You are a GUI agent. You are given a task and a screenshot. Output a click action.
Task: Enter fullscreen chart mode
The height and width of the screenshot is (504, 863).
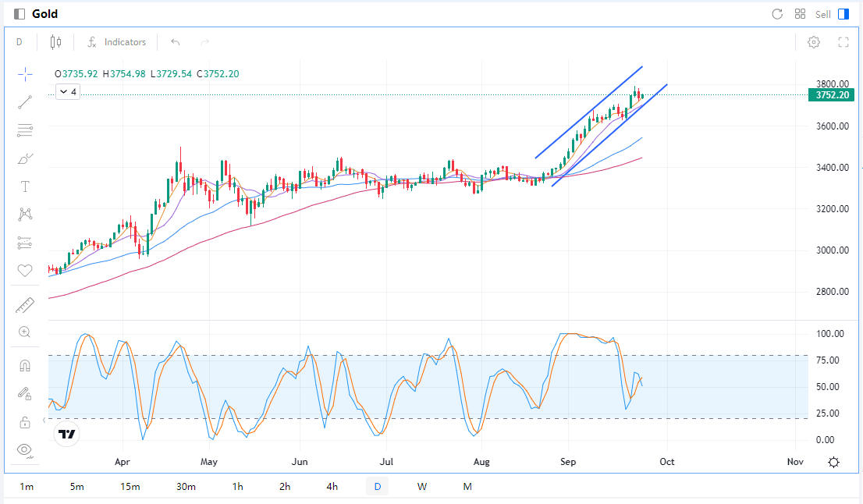coord(843,42)
